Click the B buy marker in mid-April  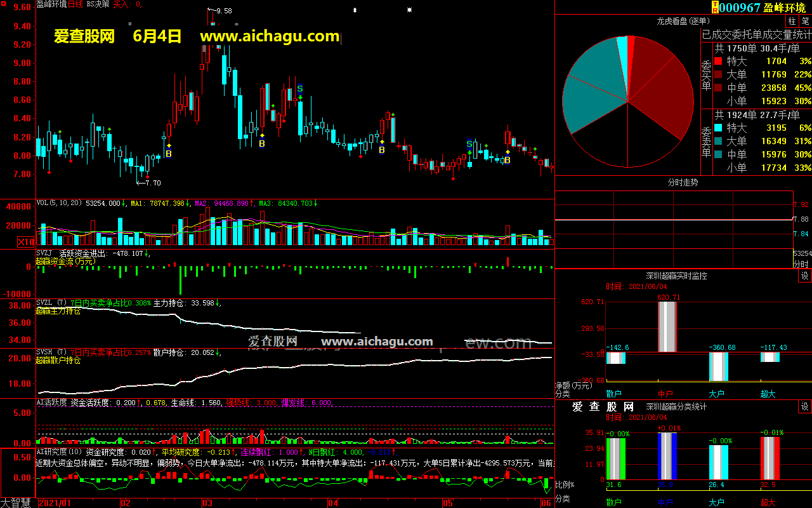382,150
